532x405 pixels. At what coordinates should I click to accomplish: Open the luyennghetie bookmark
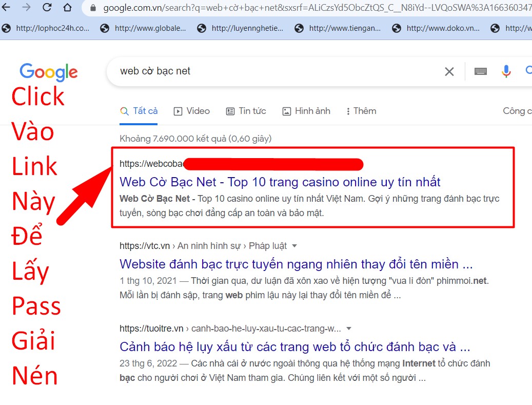click(240, 28)
